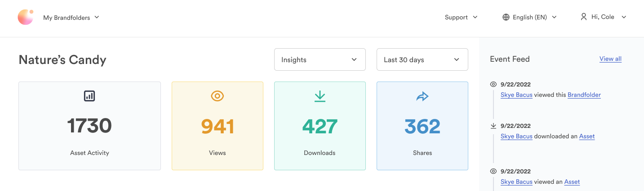Click the download icon of the downloaded event
The image size is (644, 191).
[x=493, y=126]
